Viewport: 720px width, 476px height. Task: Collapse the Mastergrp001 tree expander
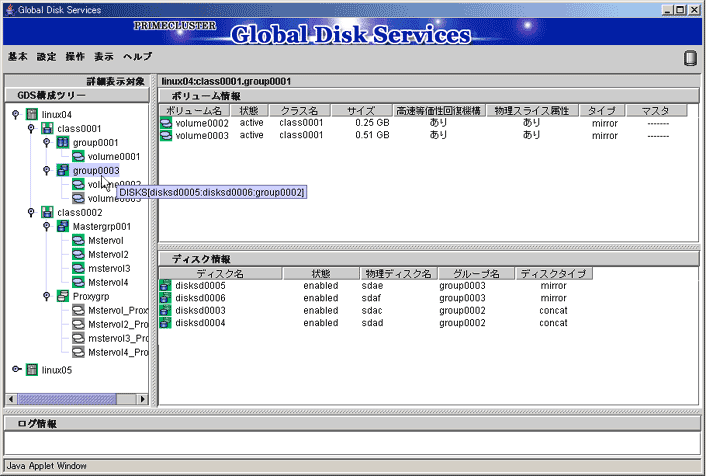(46, 226)
